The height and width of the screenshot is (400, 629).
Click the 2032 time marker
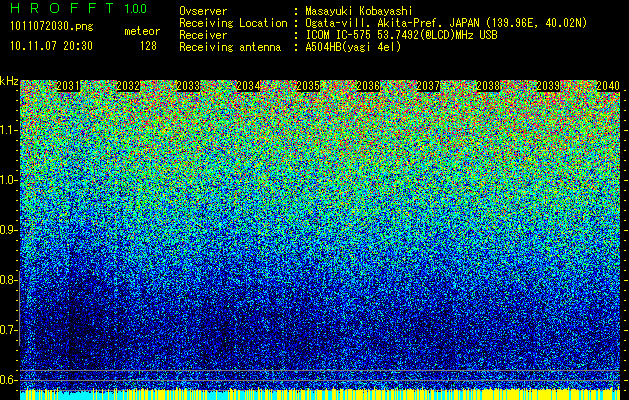tap(128, 86)
